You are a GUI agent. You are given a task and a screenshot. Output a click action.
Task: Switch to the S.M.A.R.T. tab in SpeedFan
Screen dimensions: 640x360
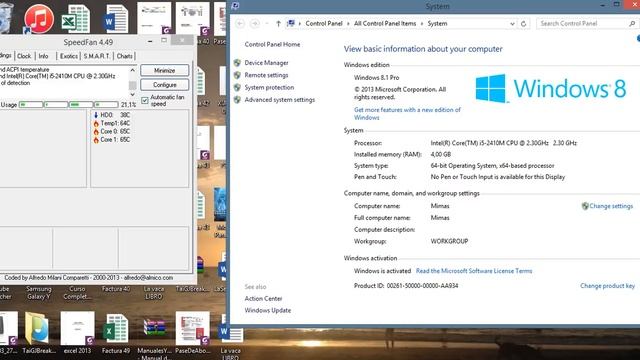97,56
